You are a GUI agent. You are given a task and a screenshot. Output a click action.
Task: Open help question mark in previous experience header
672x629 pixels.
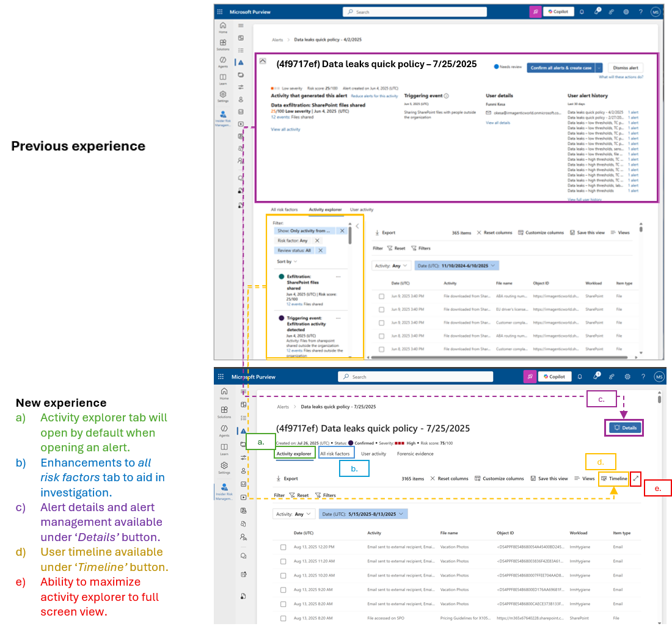641,12
